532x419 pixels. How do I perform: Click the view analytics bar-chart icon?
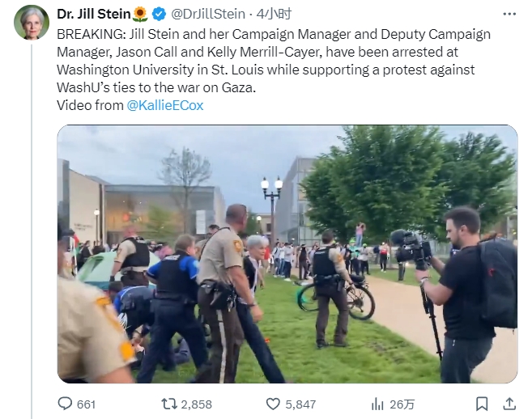[377, 404]
